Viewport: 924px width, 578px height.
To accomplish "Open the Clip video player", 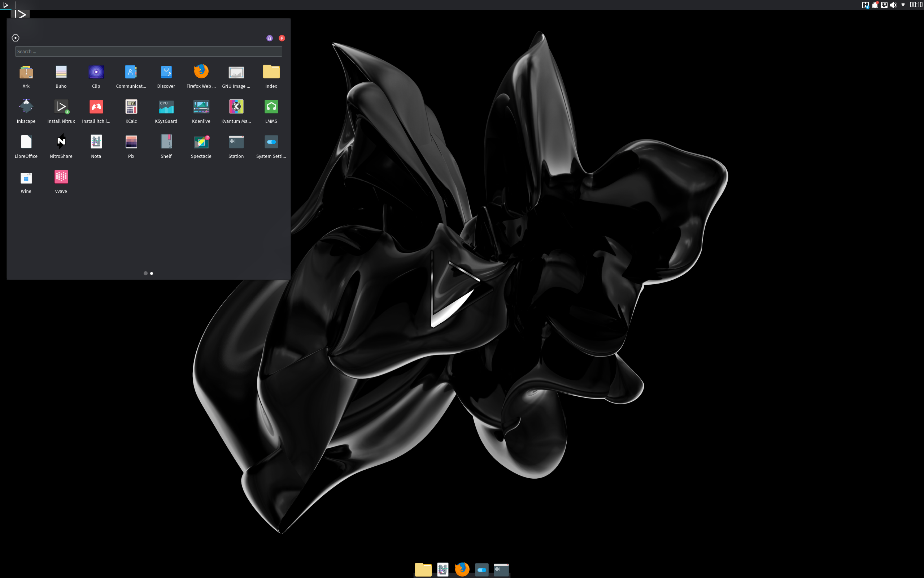I will [96, 77].
